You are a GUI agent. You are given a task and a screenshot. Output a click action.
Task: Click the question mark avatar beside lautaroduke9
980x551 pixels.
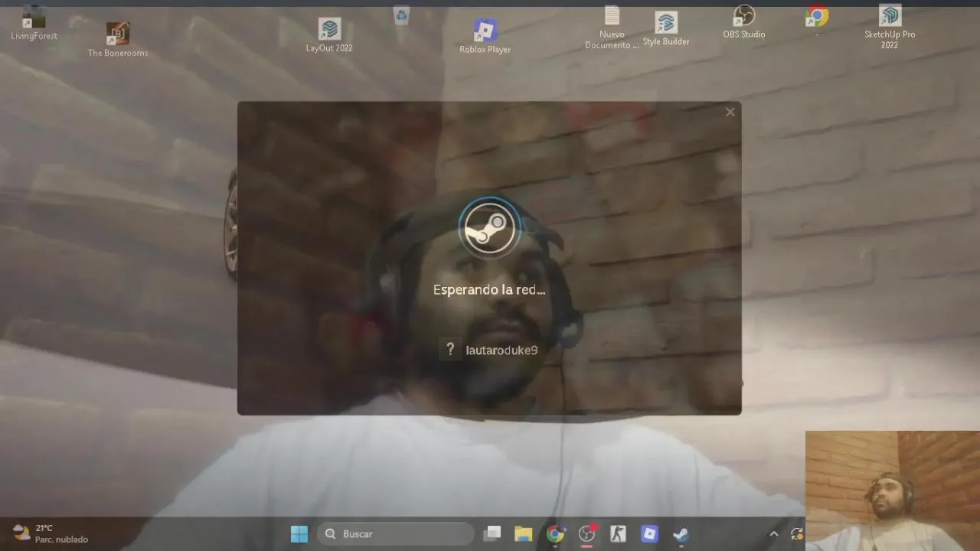click(450, 350)
